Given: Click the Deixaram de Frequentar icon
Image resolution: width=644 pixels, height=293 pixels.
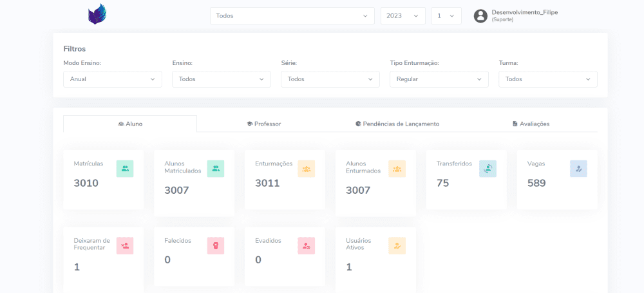Looking at the screenshot, I should [125, 245].
